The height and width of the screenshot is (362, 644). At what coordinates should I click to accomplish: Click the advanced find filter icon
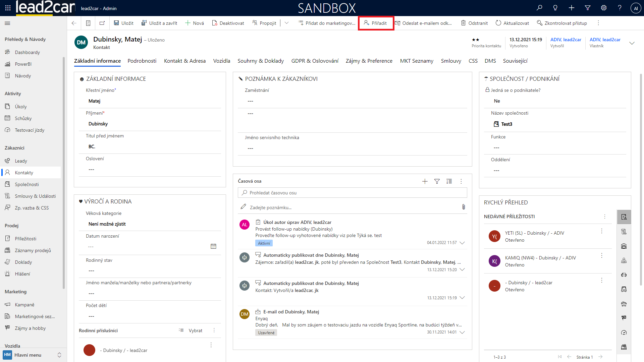588,8
